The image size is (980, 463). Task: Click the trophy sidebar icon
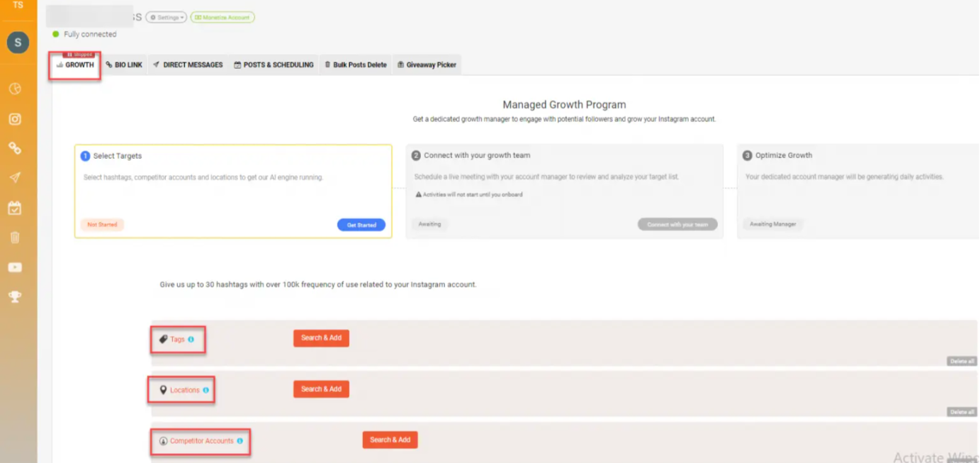[x=15, y=296]
